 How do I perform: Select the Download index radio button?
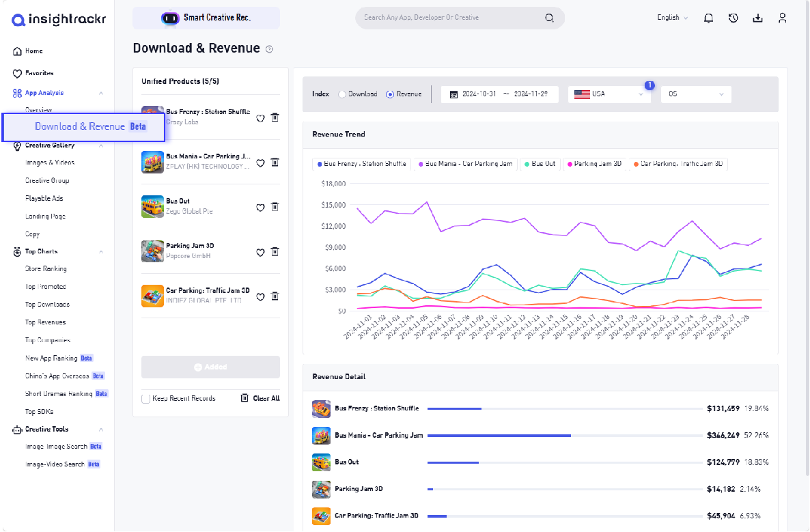(342, 94)
